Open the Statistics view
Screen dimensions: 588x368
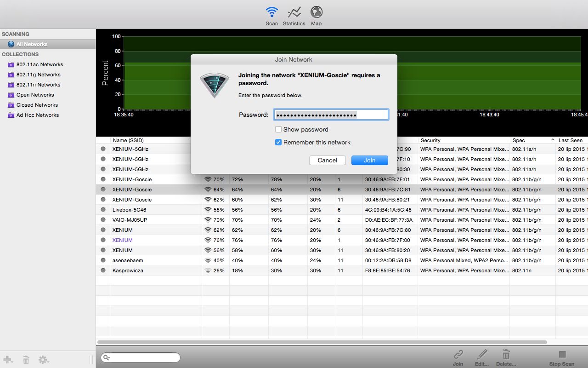[294, 16]
